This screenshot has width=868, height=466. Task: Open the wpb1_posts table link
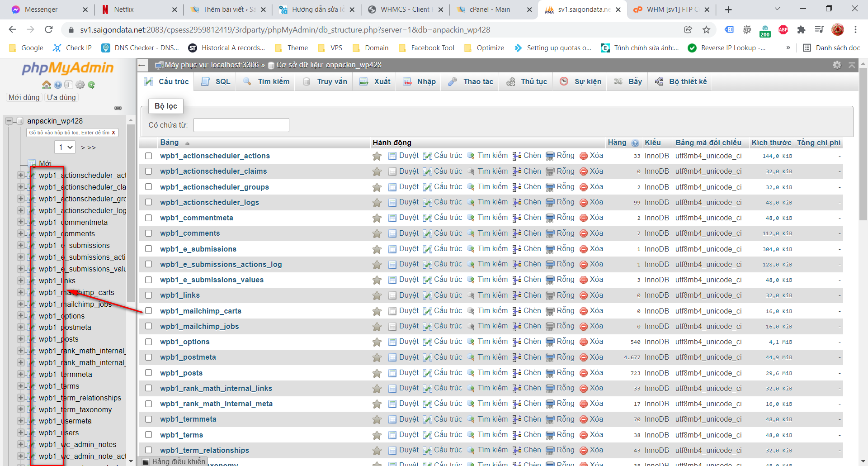pyautogui.click(x=181, y=373)
